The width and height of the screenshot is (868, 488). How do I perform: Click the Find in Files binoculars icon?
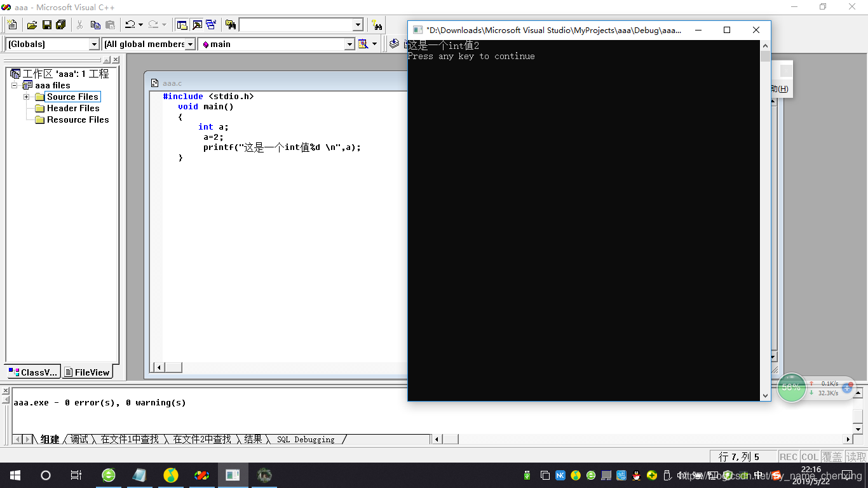(231, 25)
